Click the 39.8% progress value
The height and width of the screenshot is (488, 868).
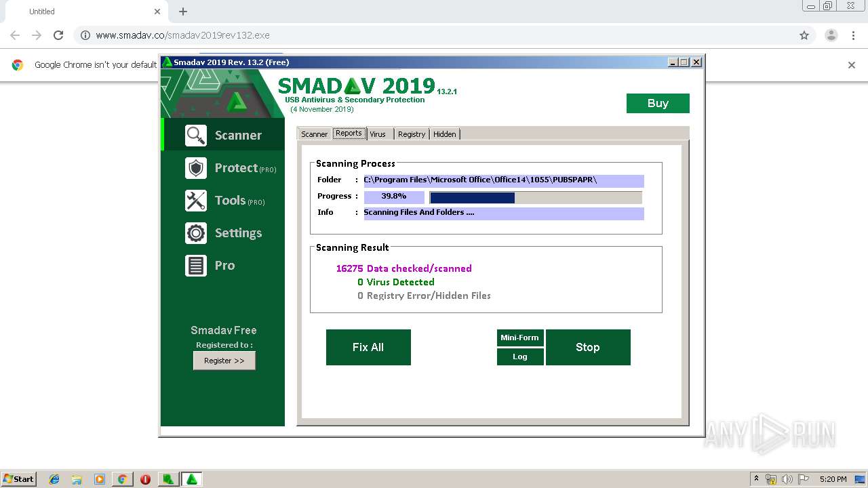394,197
